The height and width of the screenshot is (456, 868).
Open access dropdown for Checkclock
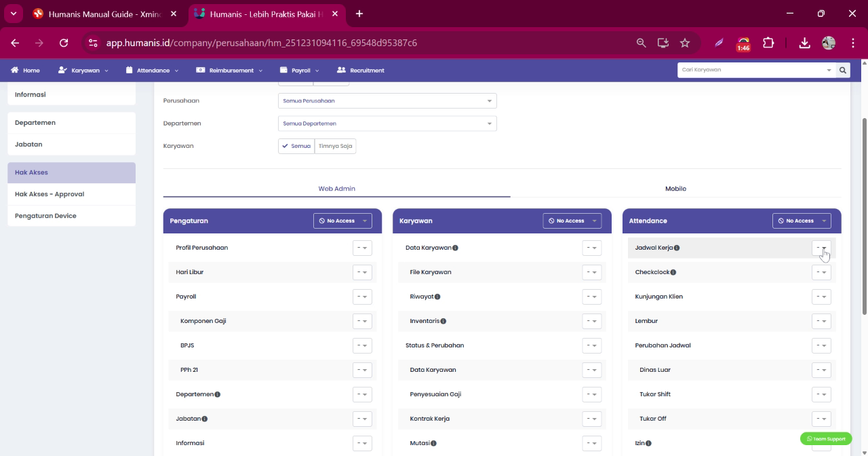(x=821, y=272)
